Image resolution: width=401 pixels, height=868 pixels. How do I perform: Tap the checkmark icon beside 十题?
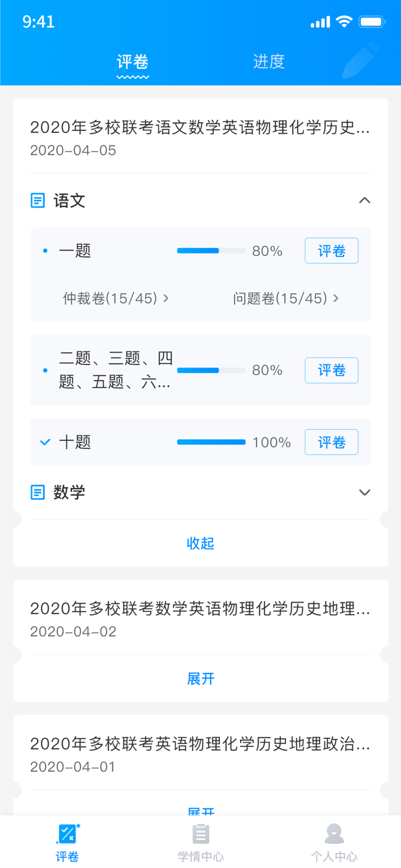(45, 442)
